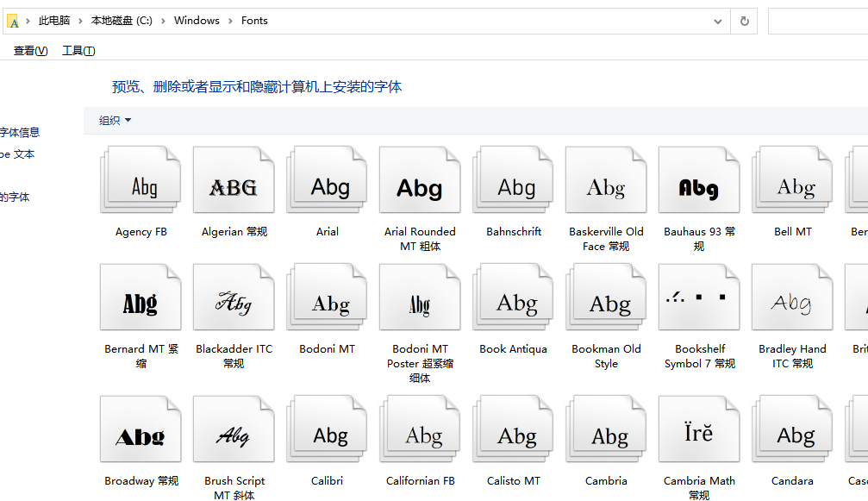This screenshot has height=501, width=868.
Task: Click the sidebar link ending in 的字体
Action: click(x=15, y=197)
